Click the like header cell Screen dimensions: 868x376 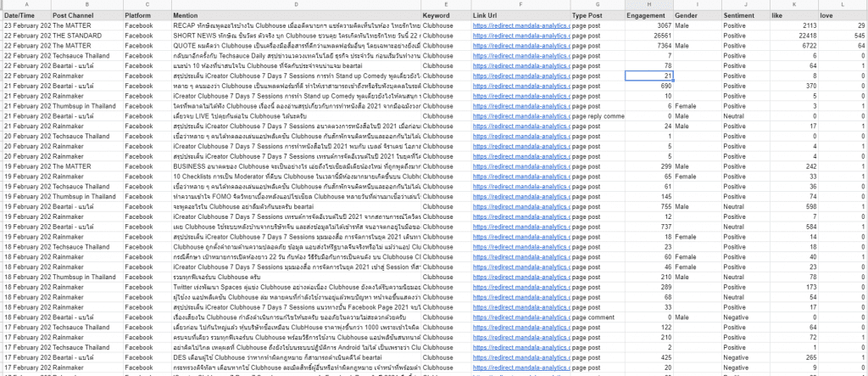pyautogui.click(x=794, y=15)
